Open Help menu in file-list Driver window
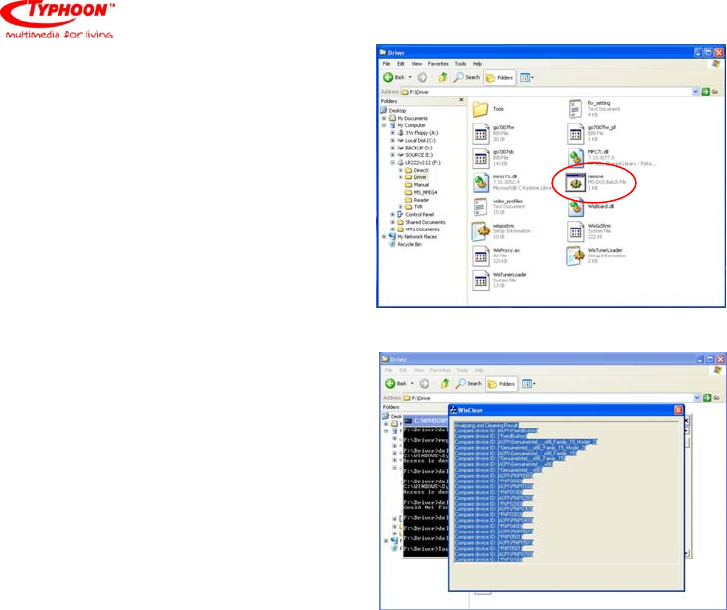Screen dimensions: 727x610 [x=477, y=64]
